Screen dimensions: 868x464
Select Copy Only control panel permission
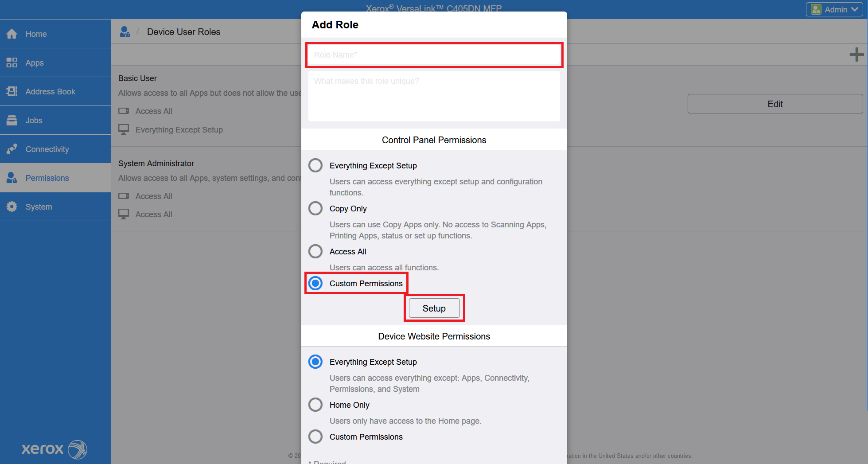pos(315,208)
